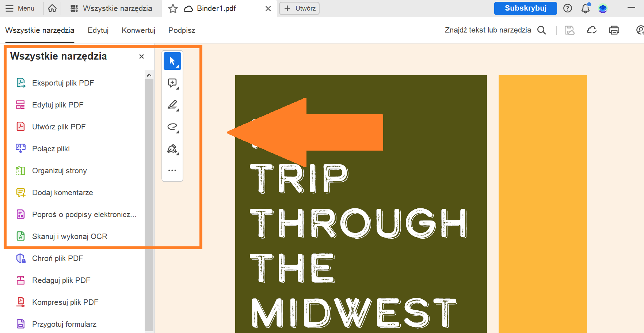The image size is (644, 333).
Task: Click the Znajdź tekst lub narzędzia search field
Action: [x=488, y=30]
